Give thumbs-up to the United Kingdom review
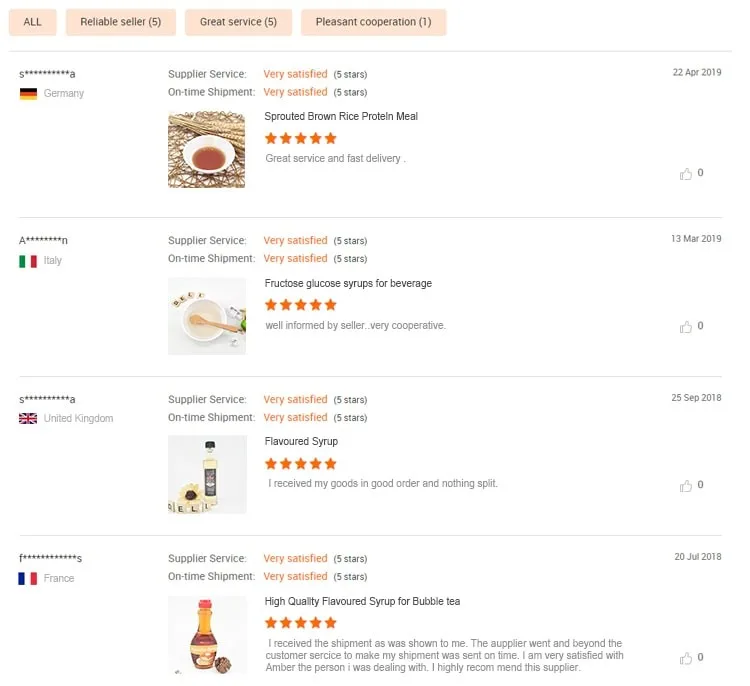This screenshot has width=750, height=686. click(686, 486)
